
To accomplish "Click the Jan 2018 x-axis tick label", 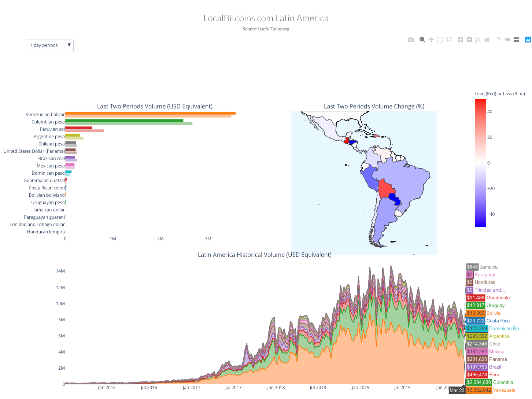I will tap(276, 388).
